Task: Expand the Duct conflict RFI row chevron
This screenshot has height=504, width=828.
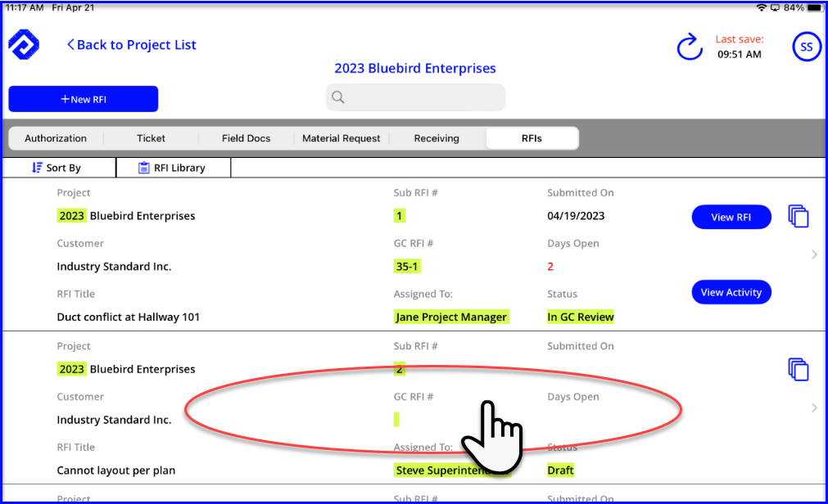Action: pyautogui.click(x=814, y=255)
